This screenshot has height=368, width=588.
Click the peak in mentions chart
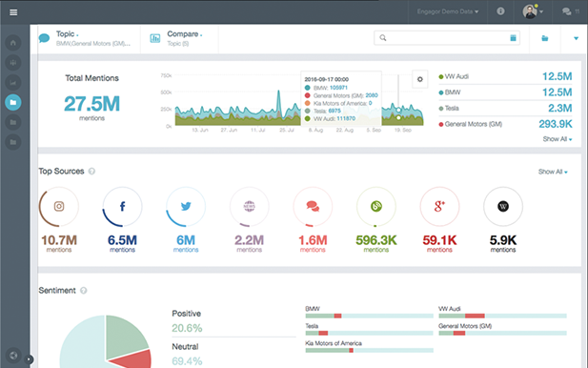(x=278, y=92)
